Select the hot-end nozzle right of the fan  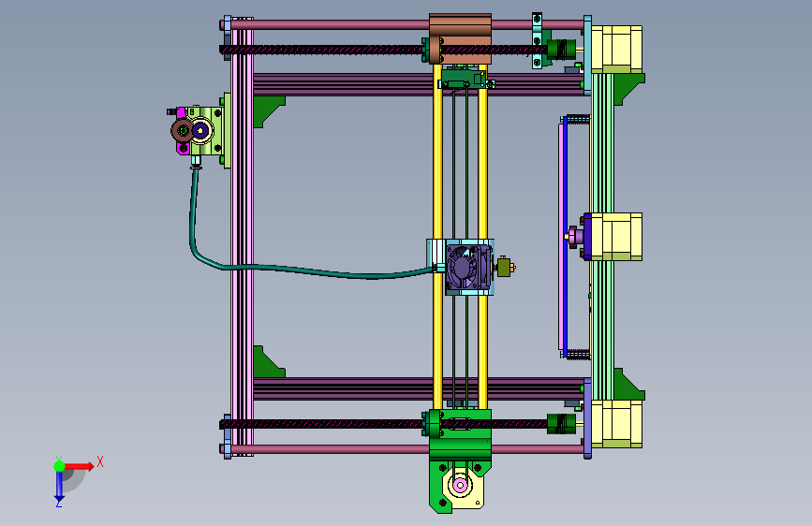506,268
